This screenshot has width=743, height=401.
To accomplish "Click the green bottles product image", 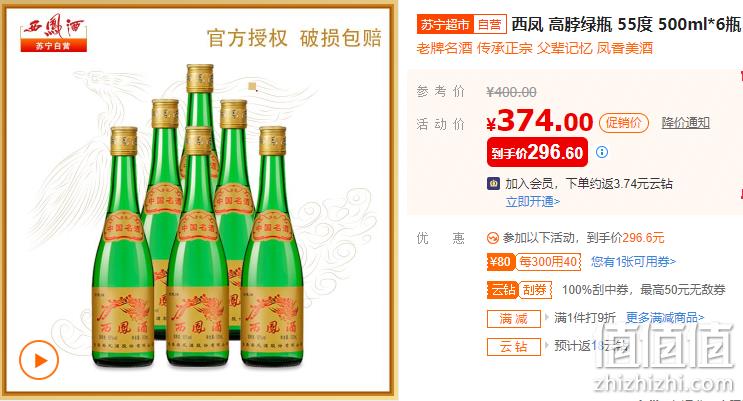I will [x=198, y=216].
